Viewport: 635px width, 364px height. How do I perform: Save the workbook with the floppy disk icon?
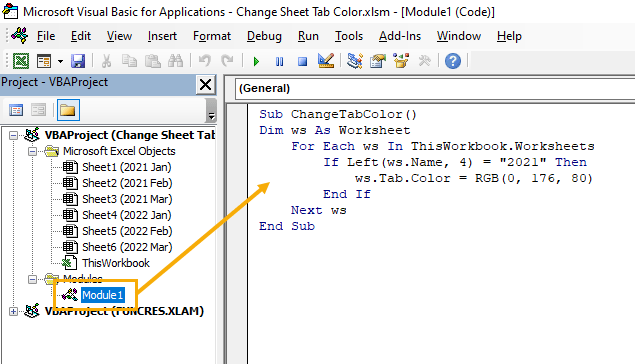(x=78, y=61)
